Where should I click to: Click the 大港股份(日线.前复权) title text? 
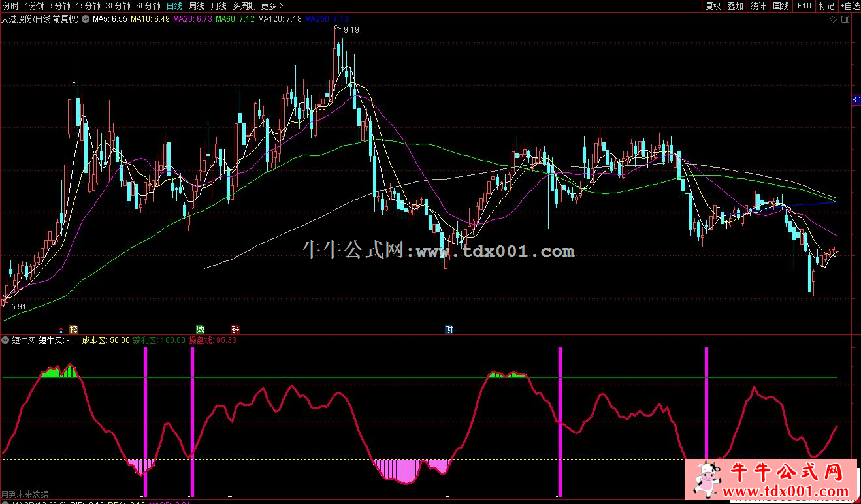click(x=40, y=20)
